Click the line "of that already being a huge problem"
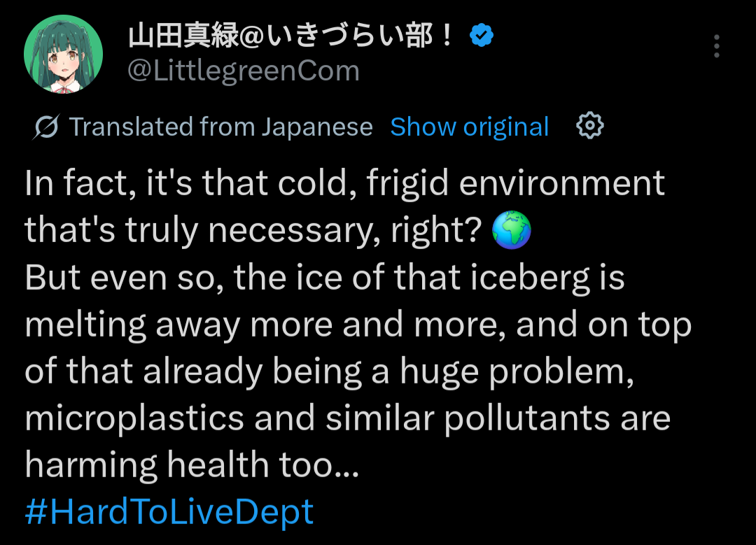The image size is (756, 545). click(329, 371)
